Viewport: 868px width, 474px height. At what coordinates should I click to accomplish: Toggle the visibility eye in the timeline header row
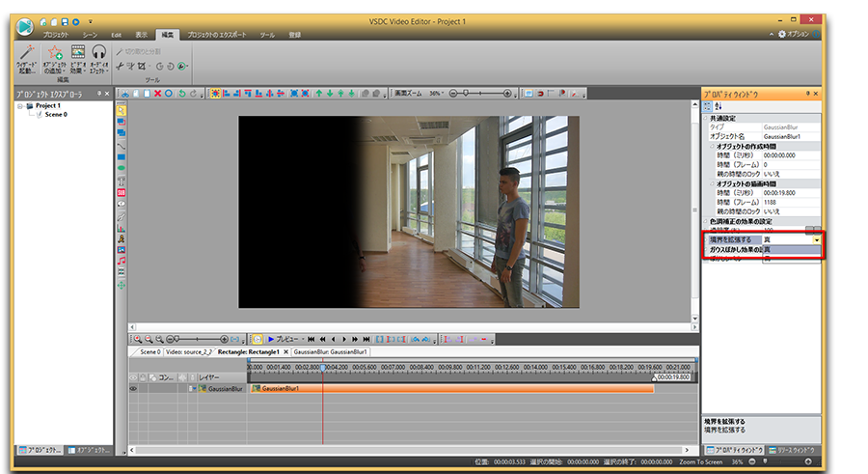pyautogui.click(x=133, y=377)
